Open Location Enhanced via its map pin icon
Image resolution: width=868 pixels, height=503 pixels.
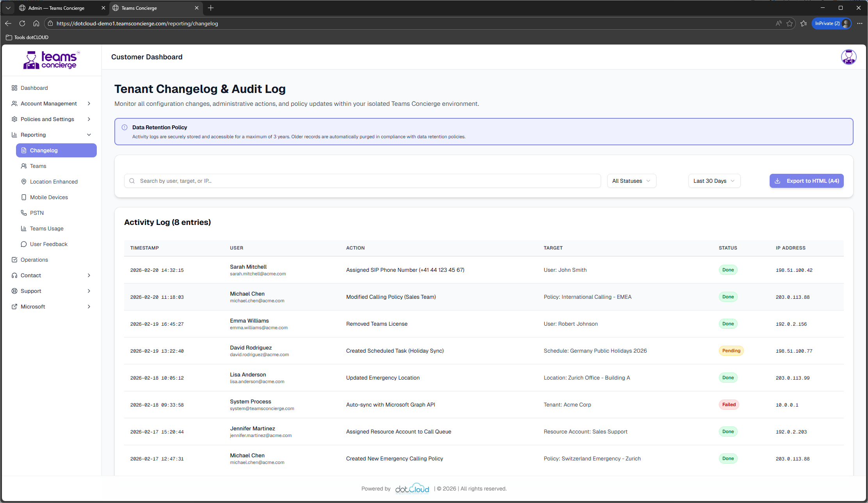click(x=24, y=181)
